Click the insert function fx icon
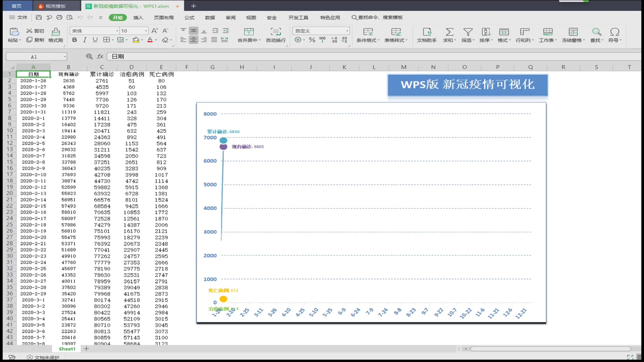 tap(100, 56)
